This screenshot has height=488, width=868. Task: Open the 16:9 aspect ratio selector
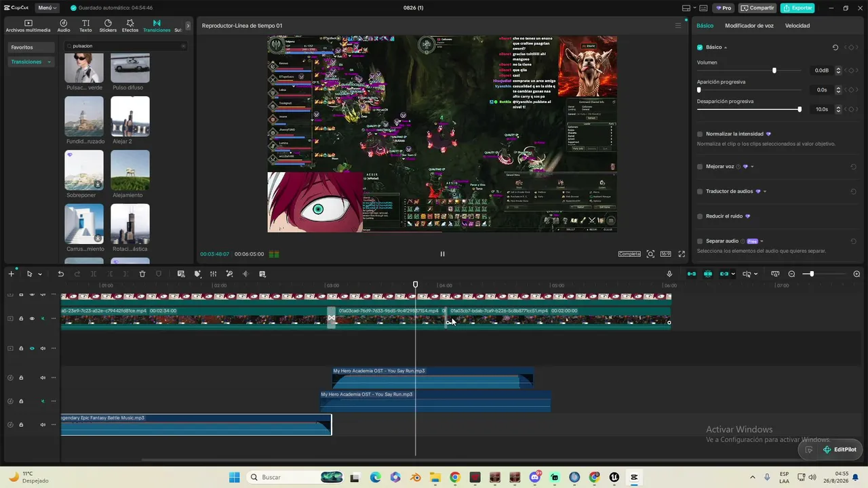[666, 254]
